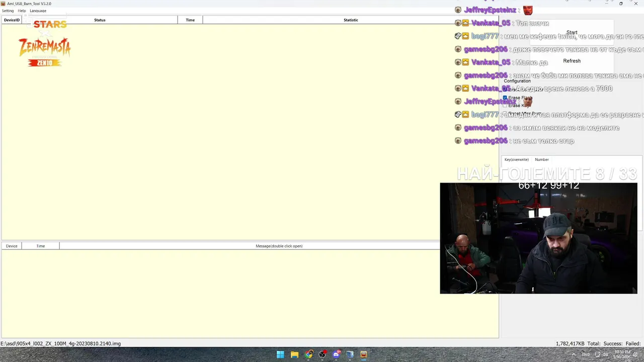
Task: Close the Aml USB Burn Tool window
Action: pyautogui.click(x=636, y=4)
